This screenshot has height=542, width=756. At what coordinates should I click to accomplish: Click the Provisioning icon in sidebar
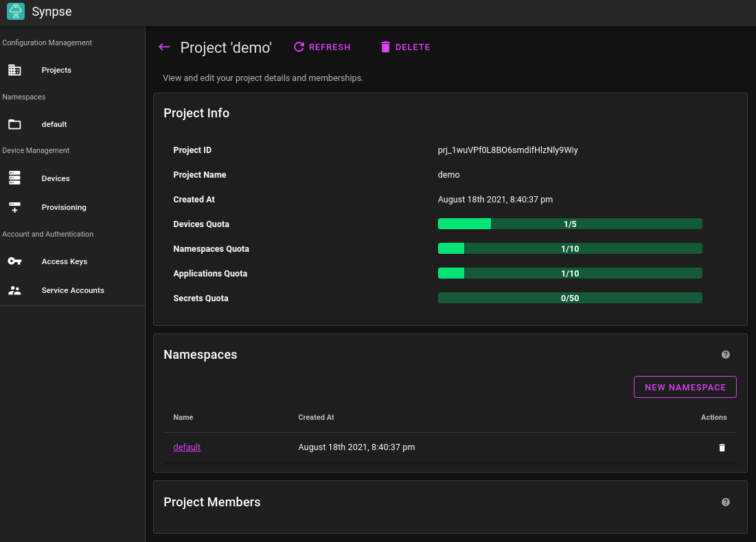pos(14,207)
